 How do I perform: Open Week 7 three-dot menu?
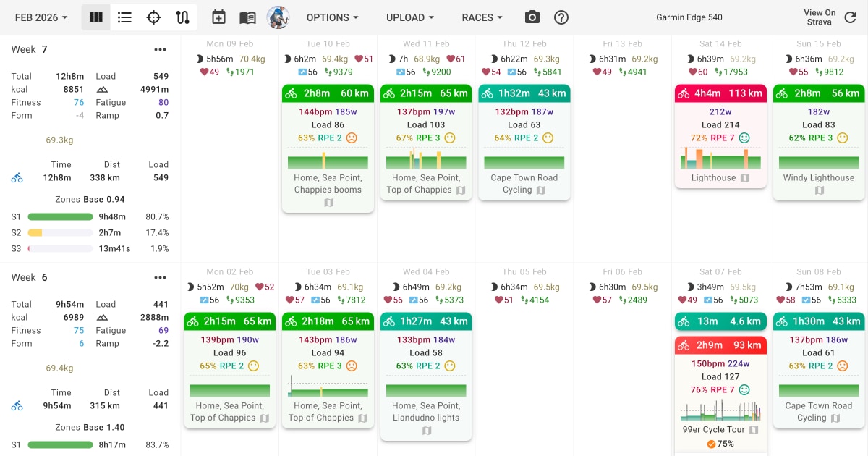pyautogui.click(x=161, y=49)
